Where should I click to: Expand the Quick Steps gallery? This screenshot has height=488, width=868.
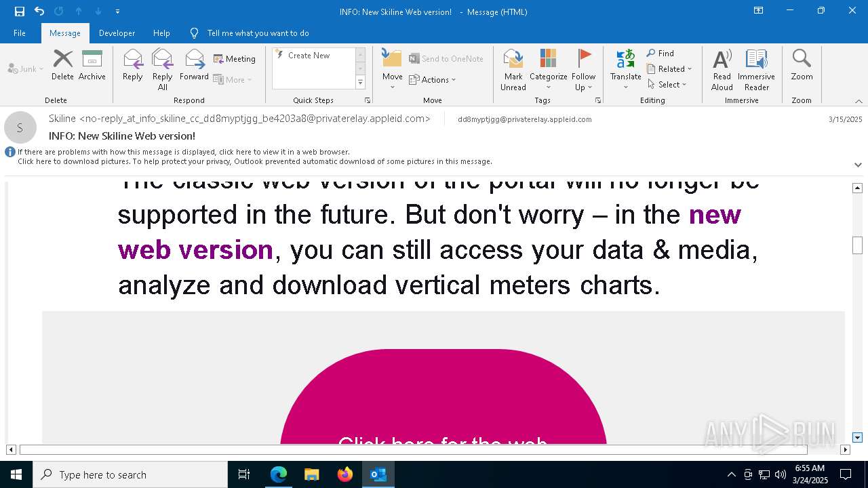360,83
